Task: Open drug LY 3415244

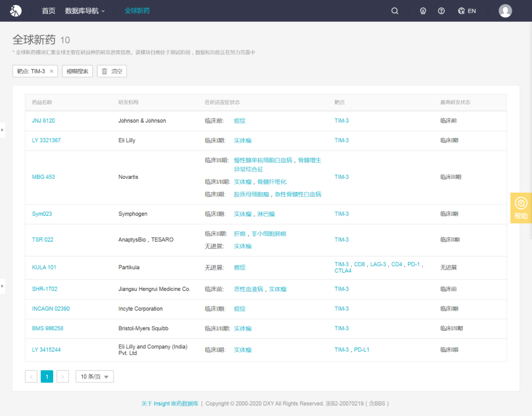Action: [x=46, y=350]
